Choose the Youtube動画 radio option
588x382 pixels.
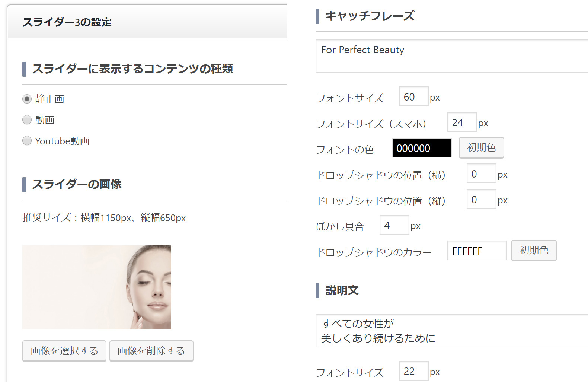(x=27, y=141)
